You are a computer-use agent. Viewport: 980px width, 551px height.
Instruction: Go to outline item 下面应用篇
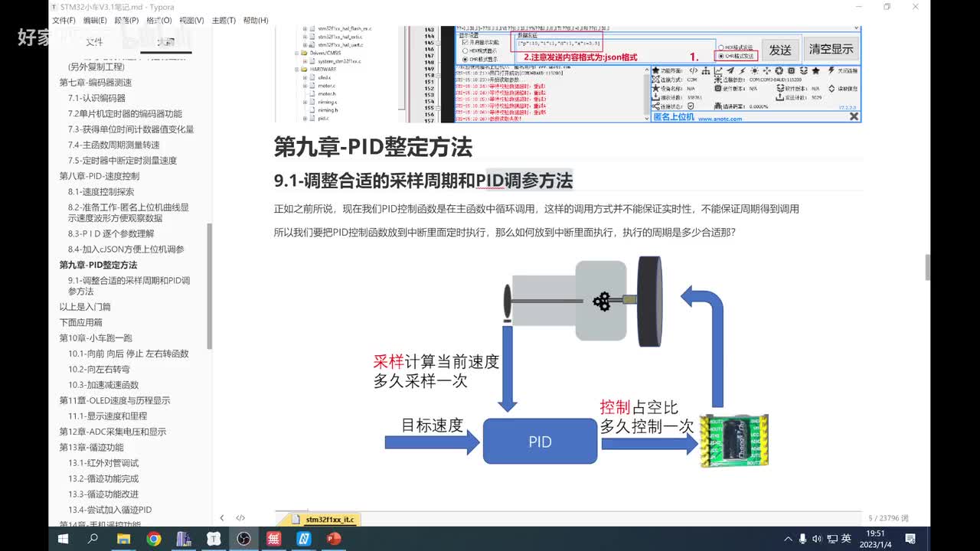[80, 322]
